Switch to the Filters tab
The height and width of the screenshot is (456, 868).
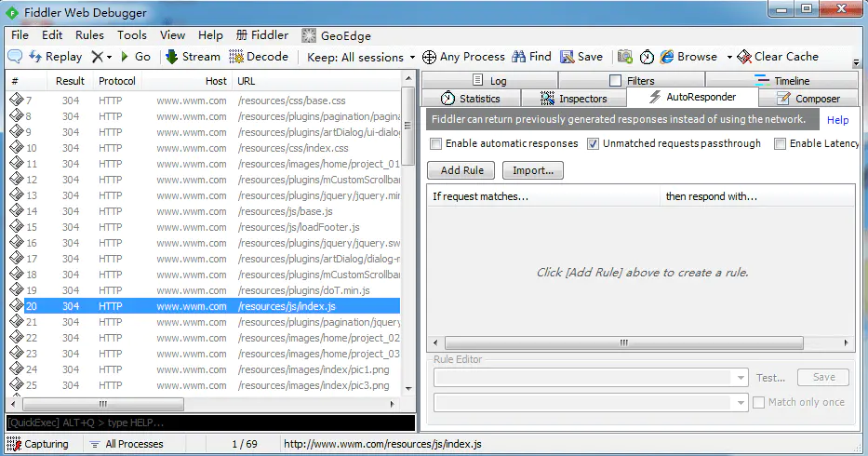(632, 80)
